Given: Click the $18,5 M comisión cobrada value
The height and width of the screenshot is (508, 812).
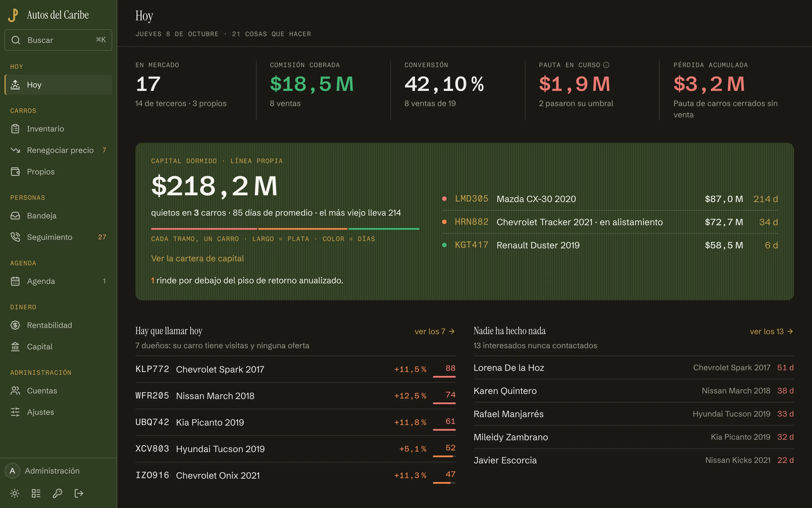Looking at the screenshot, I should [x=312, y=84].
